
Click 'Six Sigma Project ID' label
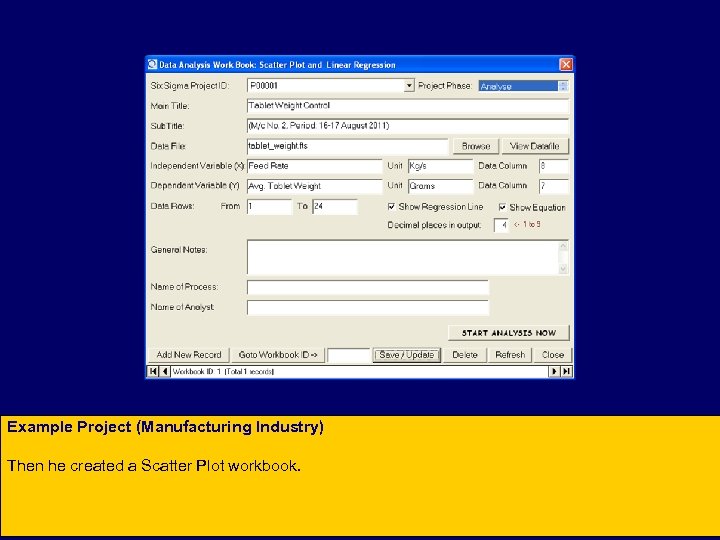coord(190,86)
